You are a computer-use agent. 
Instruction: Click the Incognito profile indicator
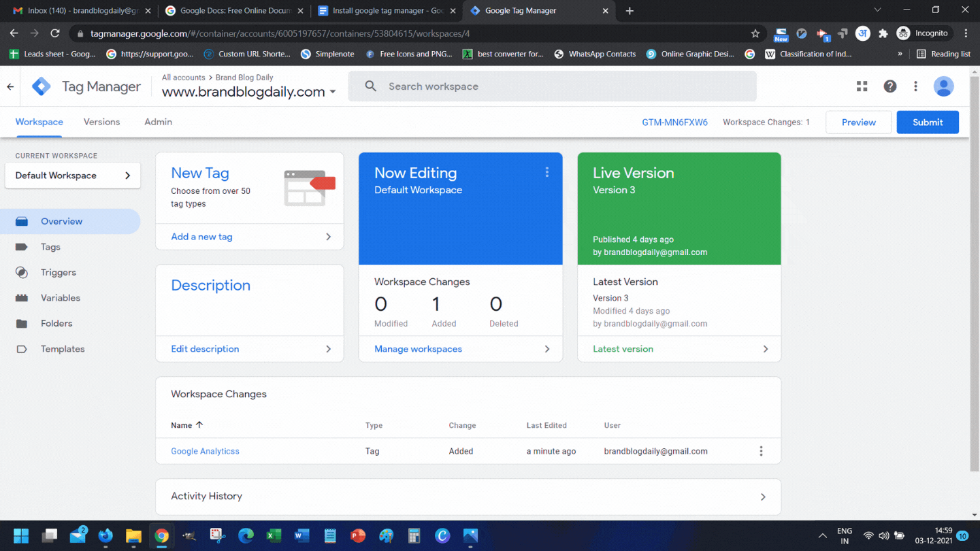922,33
